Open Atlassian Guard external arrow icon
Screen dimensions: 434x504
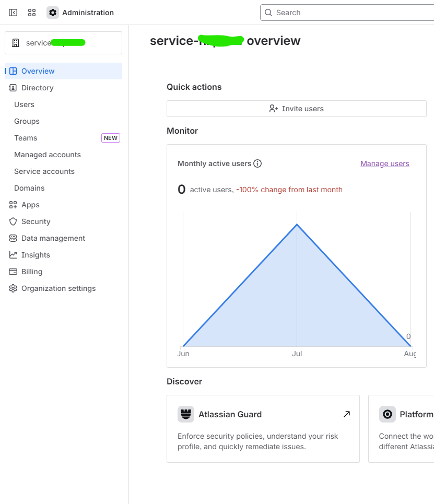(x=347, y=414)
